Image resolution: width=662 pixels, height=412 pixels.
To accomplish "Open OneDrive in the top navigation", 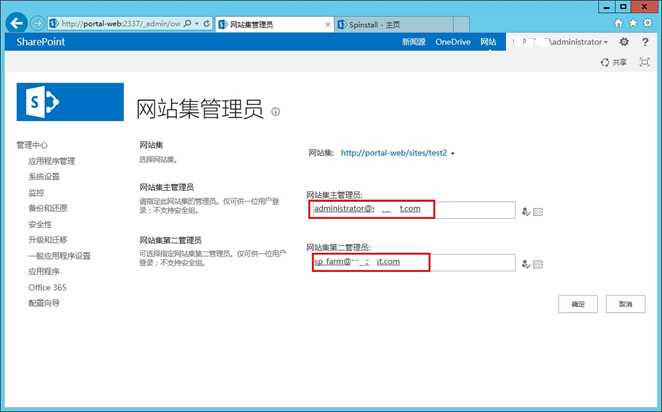I will (453, 42).
